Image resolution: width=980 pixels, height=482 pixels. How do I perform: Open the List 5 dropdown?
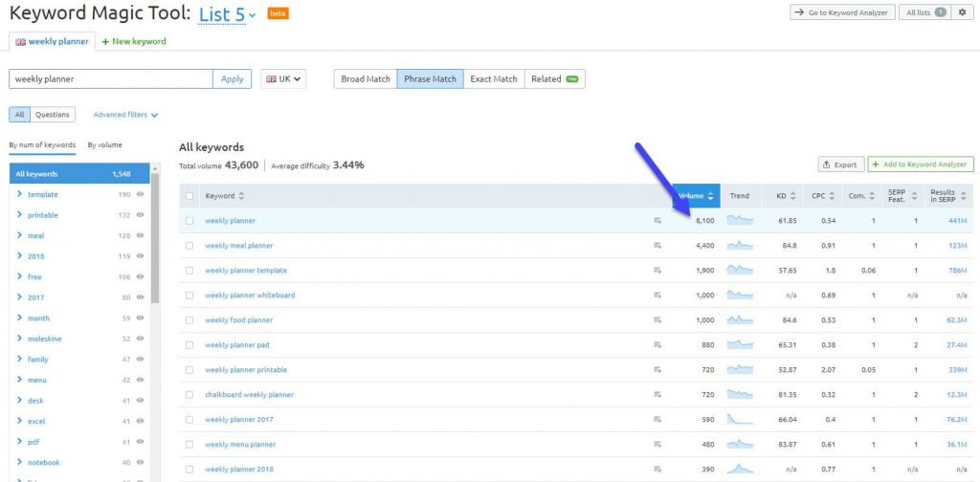228,13
